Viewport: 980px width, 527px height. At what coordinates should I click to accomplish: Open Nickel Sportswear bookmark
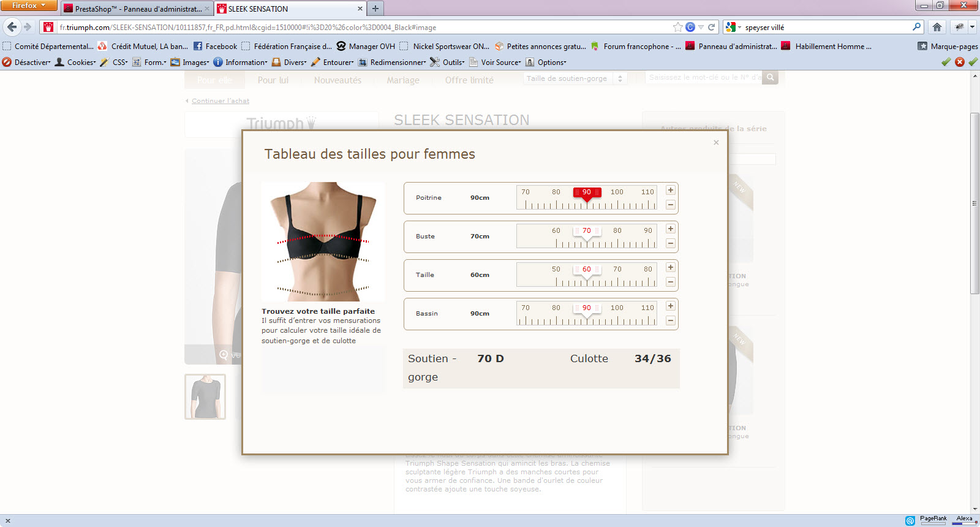point(445,46)
